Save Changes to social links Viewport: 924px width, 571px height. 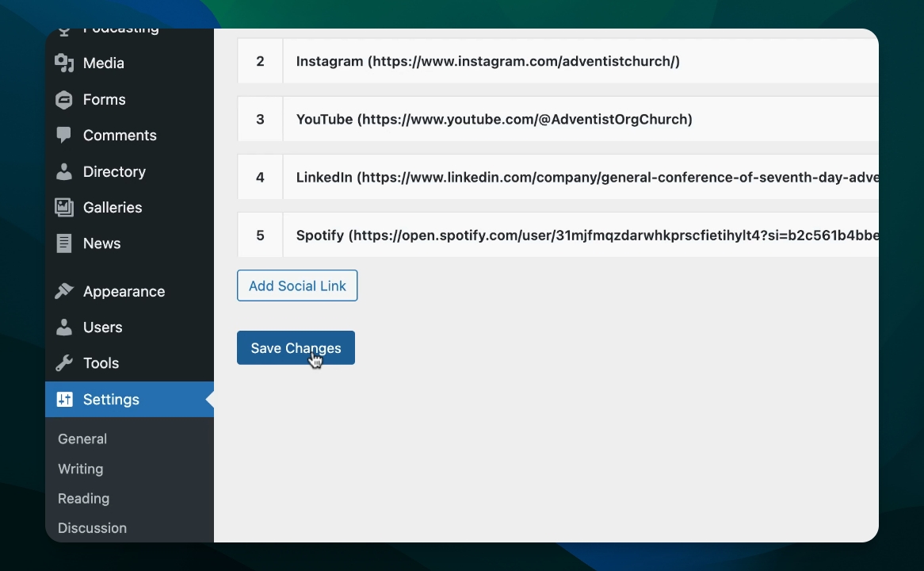pyautogui.click(x=296, y=348)
